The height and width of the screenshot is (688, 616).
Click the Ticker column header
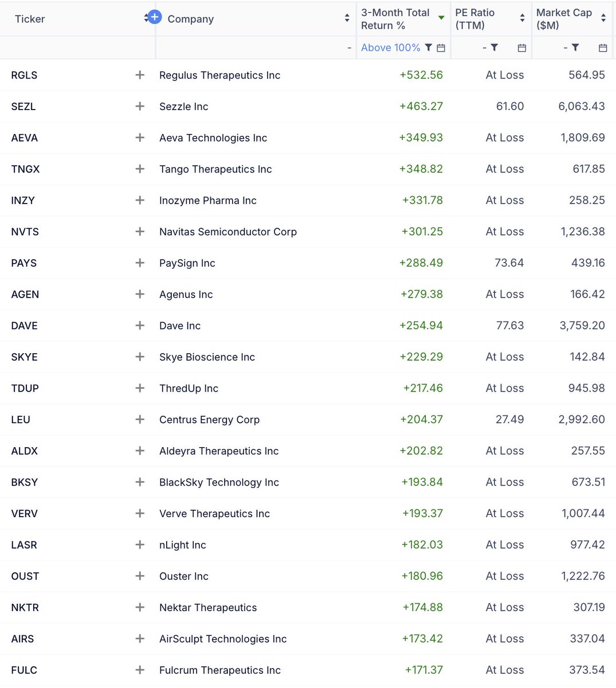(x=30, y=19)
